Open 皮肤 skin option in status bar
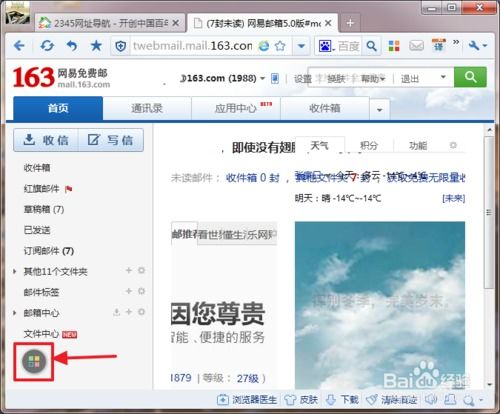500x414 pixels. click(301, 399)
